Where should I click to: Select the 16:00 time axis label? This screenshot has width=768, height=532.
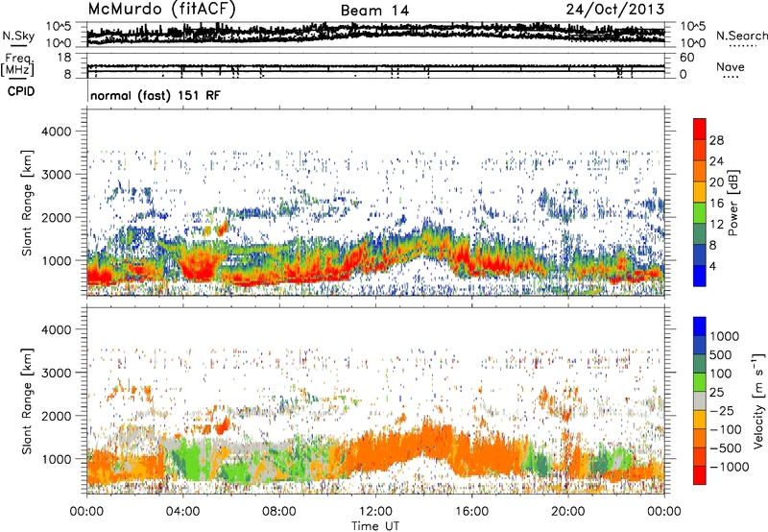pos(471,511)
